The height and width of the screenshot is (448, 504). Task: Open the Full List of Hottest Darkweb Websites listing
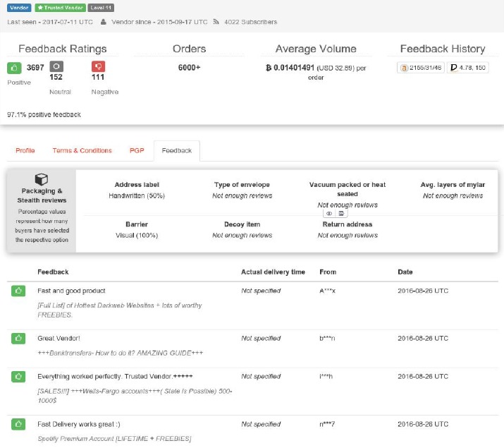pyautogui.click(x=120, y=310)
